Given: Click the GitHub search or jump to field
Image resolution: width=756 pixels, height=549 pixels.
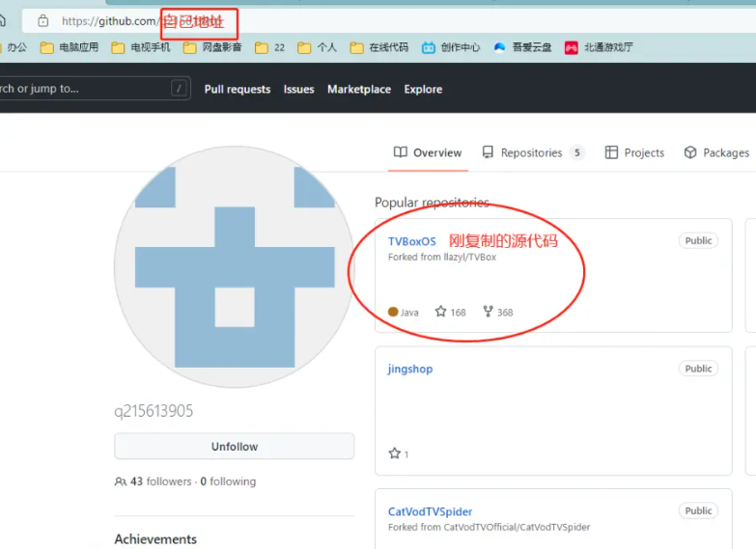Looking at the screenshot, I should tap(94, 88).
